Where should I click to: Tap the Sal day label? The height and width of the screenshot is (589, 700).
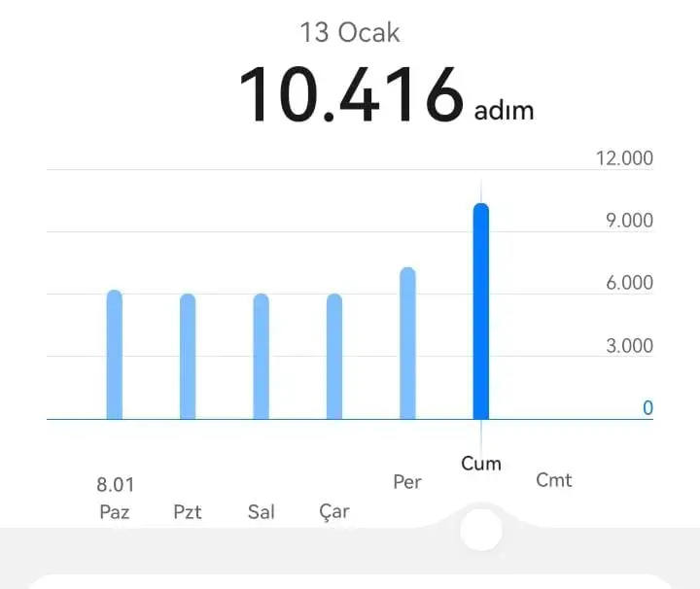(261, 512)
